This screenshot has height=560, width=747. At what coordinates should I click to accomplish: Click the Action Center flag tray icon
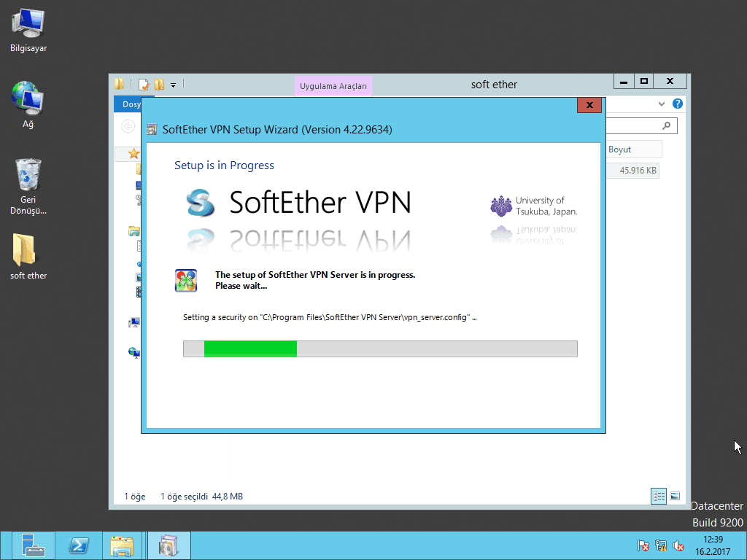[x=643, y=545]
